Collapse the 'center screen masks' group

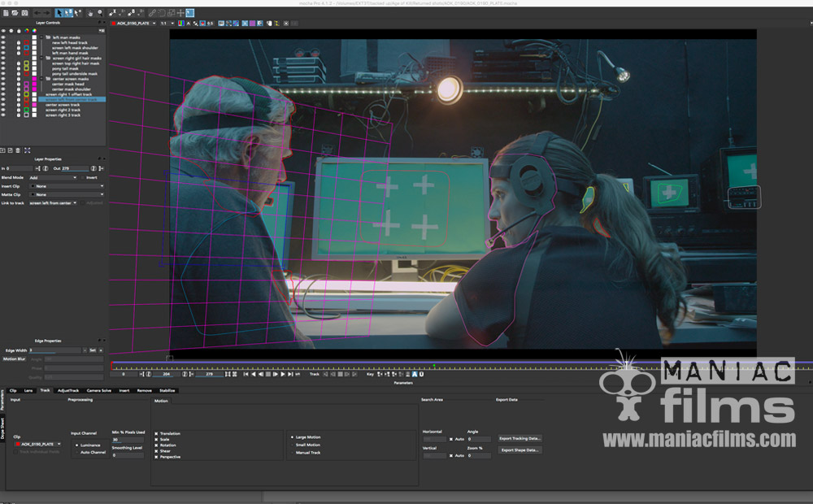coord(41,79)
